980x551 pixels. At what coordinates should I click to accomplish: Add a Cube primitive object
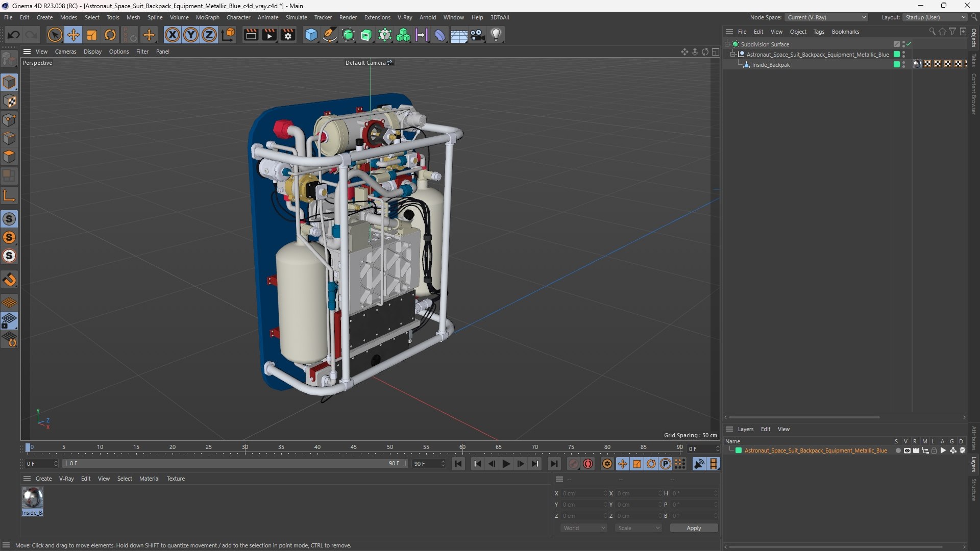pyautogui.click(x=311, y=35)
